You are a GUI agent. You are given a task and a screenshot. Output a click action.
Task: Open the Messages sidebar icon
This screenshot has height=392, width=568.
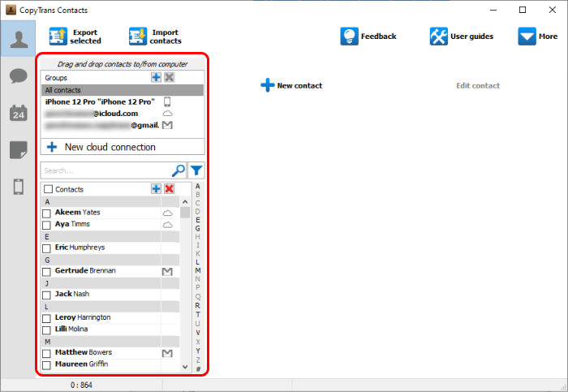(x=18, y=76)
